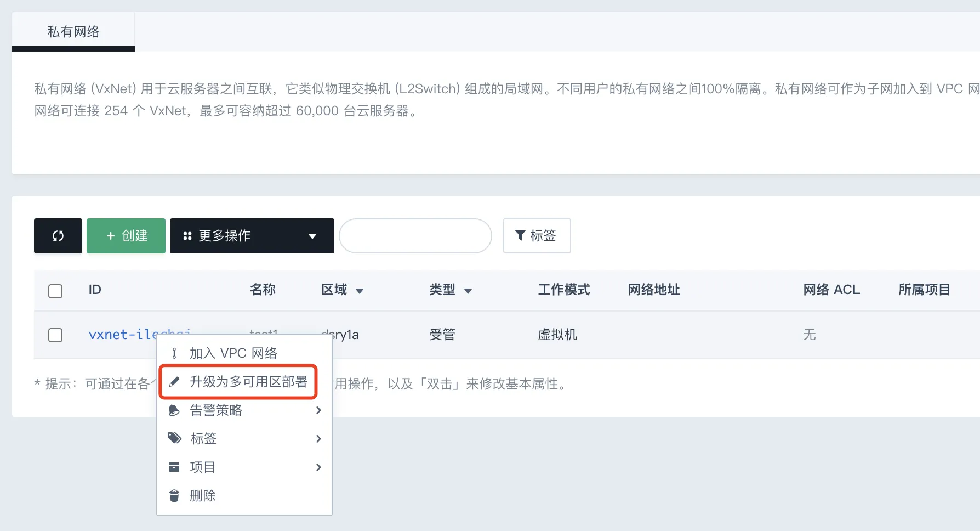The height and width of the screenshot is (531, 980).
Task: Select 加入 VPC 网络 from context menu
Action: click(x=233, y=353)
